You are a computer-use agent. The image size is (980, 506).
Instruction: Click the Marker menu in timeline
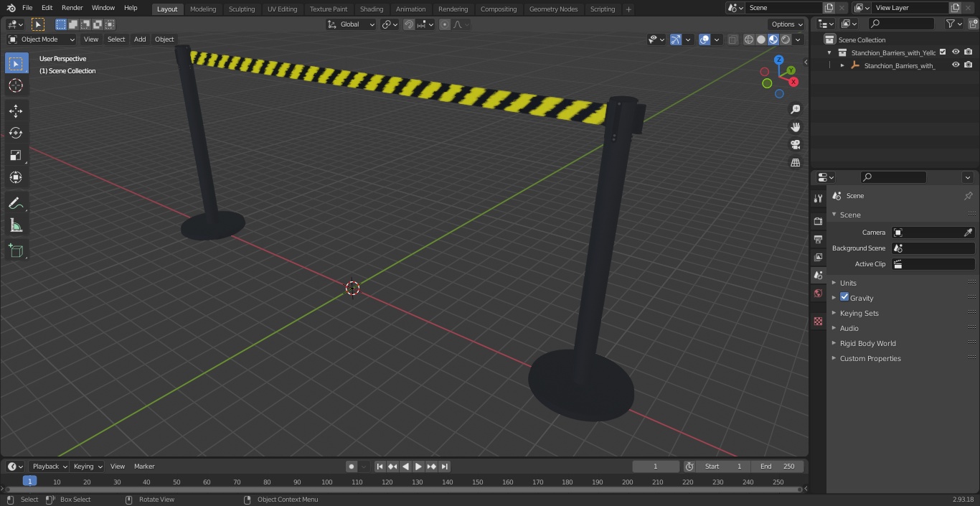144,467
